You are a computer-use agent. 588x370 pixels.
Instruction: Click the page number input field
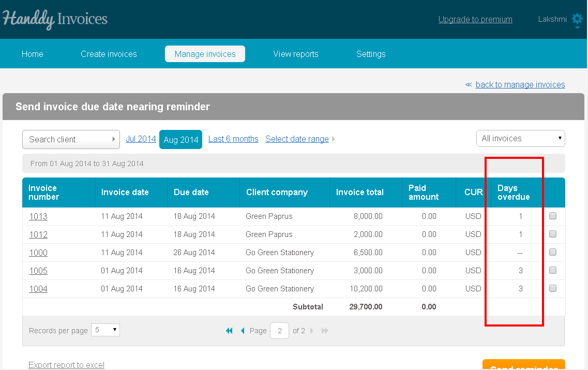pos(279,331)
